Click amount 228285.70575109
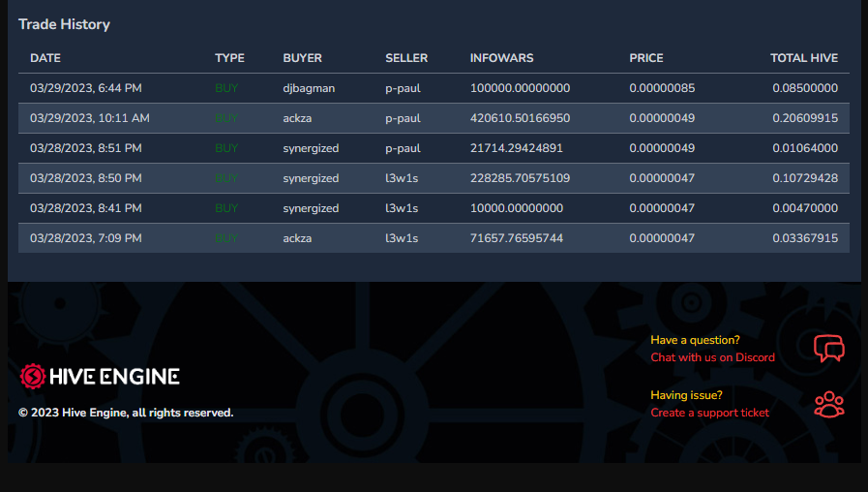The width and height of the screenshot is (868, 492). (x=520, y=178)
